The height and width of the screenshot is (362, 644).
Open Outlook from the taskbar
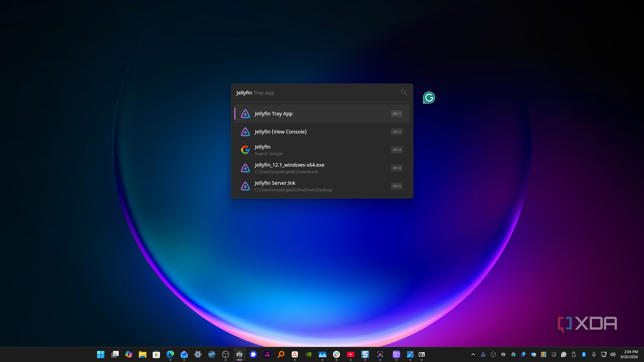click(184, 354)
